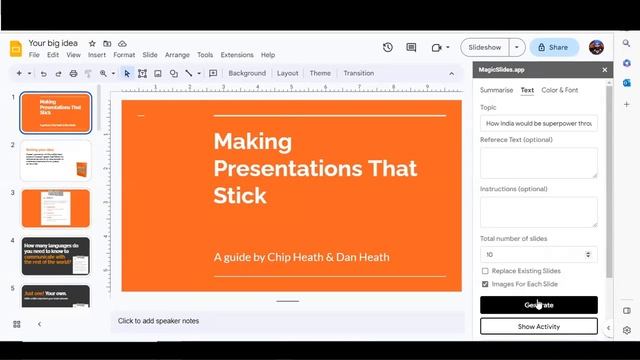Click the Show Activity button

pyautogui.click(x=539, y=327)
